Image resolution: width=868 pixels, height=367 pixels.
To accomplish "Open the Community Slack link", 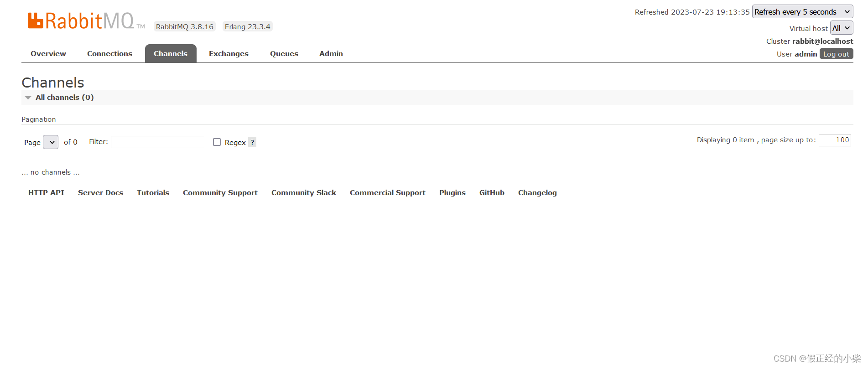I will pyautogui.click(x=304, y=192).
